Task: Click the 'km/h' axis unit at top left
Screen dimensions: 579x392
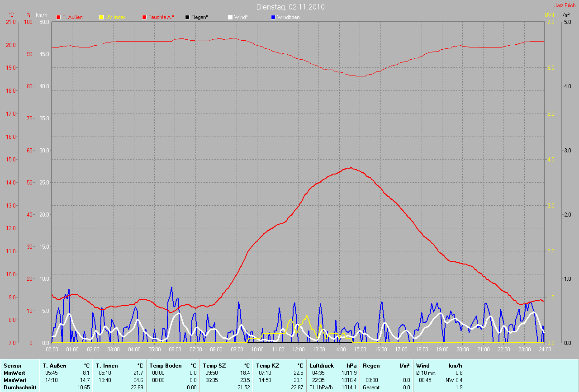Action: tap(41, 15)
